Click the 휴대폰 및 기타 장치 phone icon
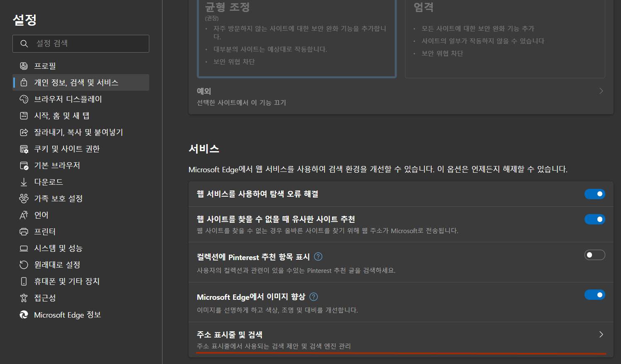The height and width of the screenshot is (364, 621). coord(24,281)
